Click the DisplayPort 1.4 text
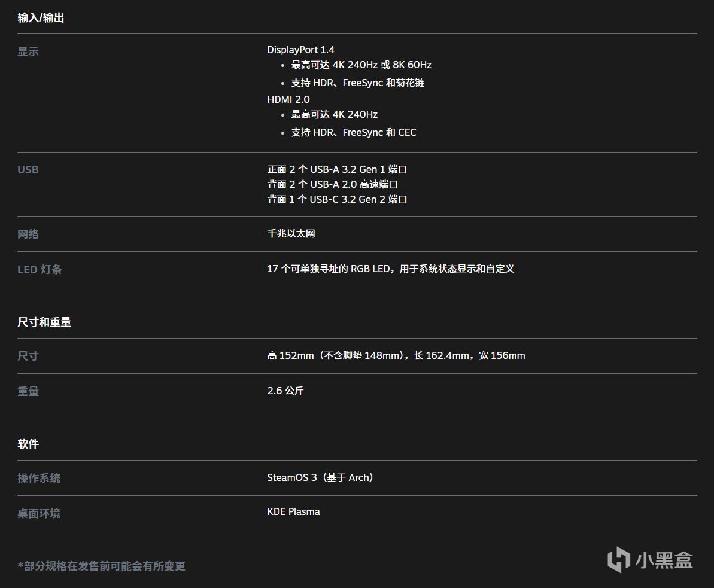 [300, 50]
